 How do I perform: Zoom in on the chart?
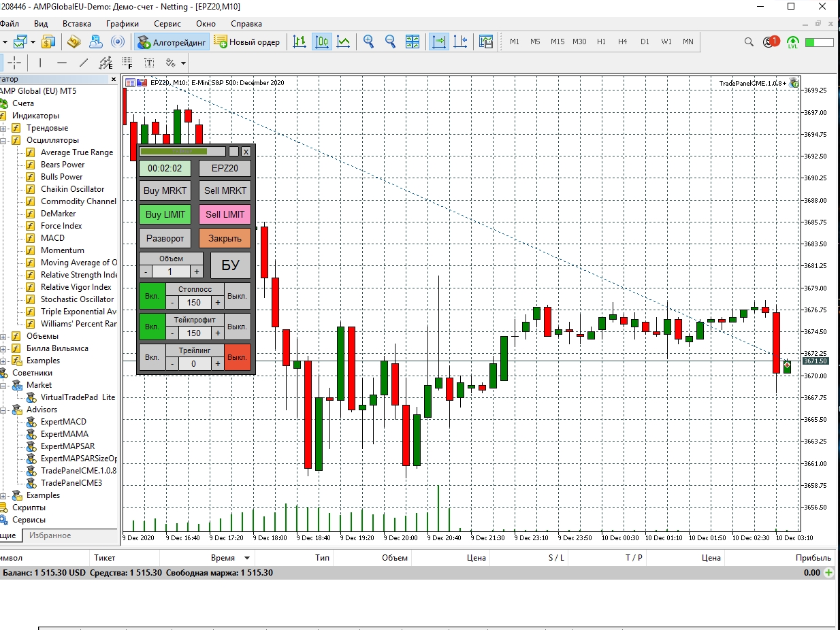[369, 42]
